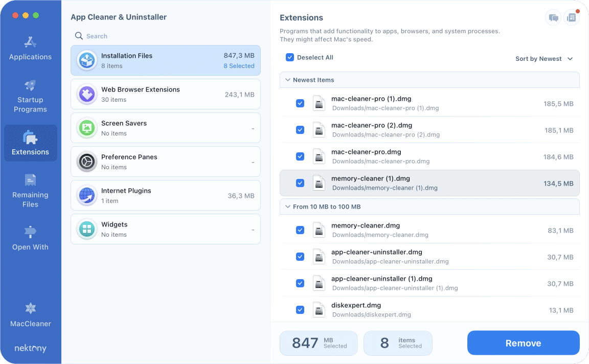Collapse the From 10 MB to 100 MB group
This screenshot has height=364, width=589.
[288, 207]
